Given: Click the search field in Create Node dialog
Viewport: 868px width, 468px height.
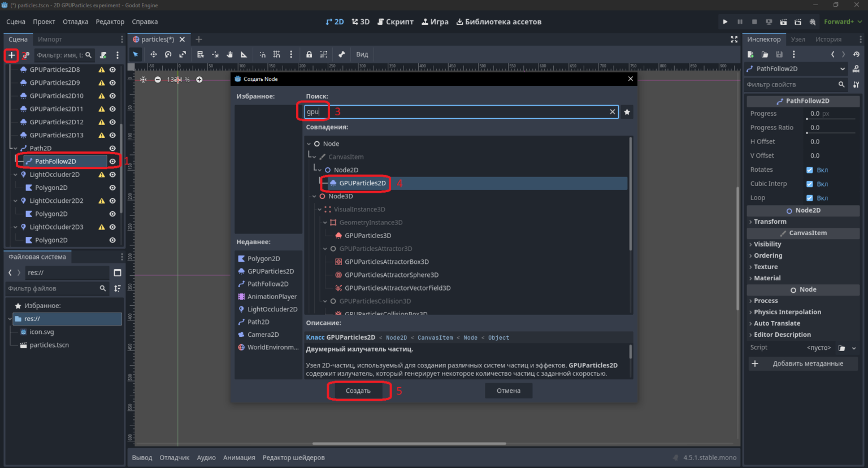Looking at the screenshot, I should click(461, 112).
